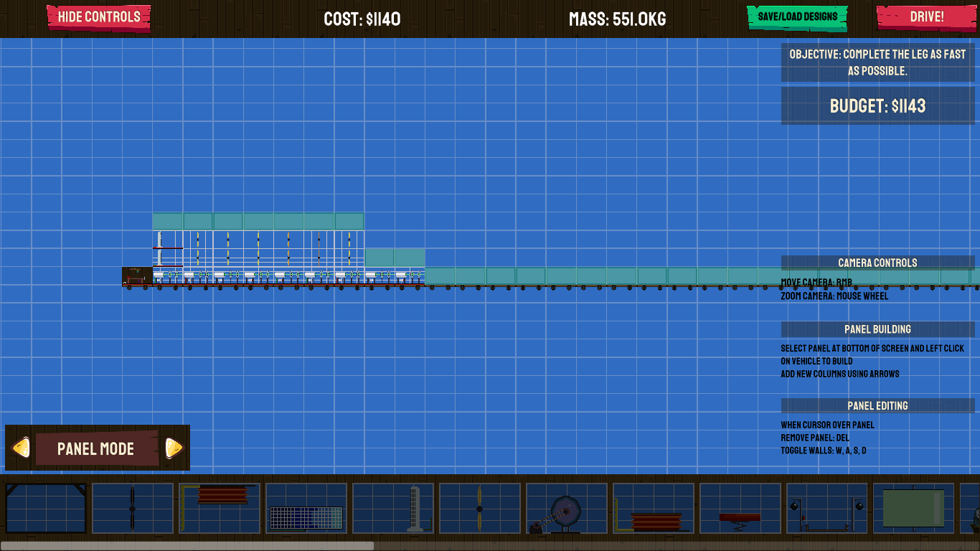
Task: Pick the floor-mounted red coil engine panel
Action: coord(654,508)
